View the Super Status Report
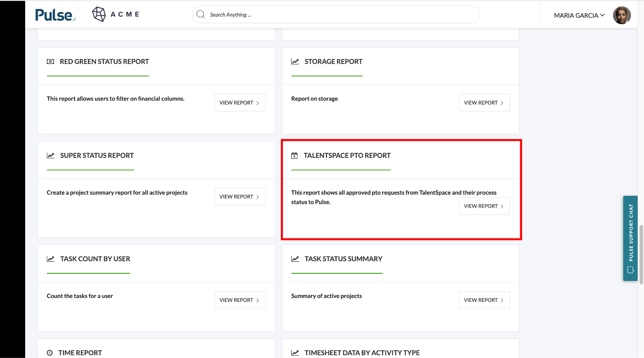The width and height of the screenshot is (644, 358). pyautogui.click(x=240, y=196)
